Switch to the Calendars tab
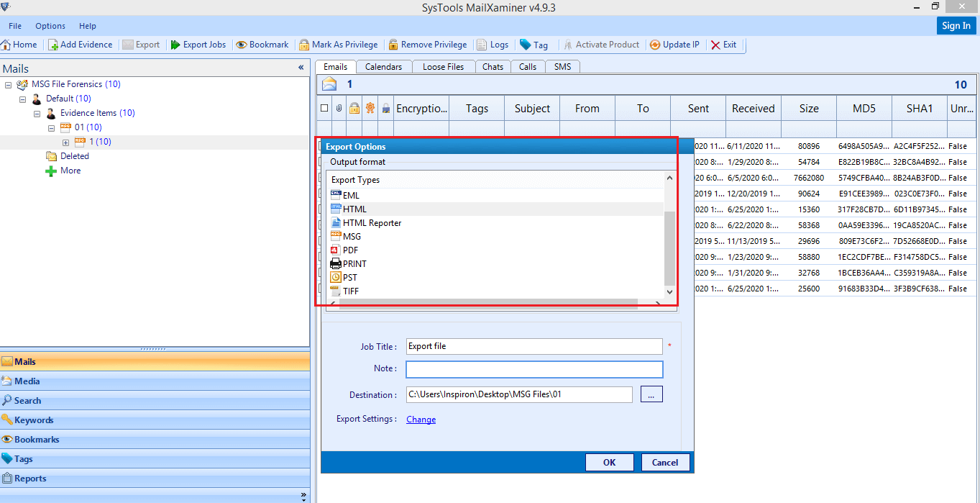Screen dimensions: 980x503 (x=384, y=66)
